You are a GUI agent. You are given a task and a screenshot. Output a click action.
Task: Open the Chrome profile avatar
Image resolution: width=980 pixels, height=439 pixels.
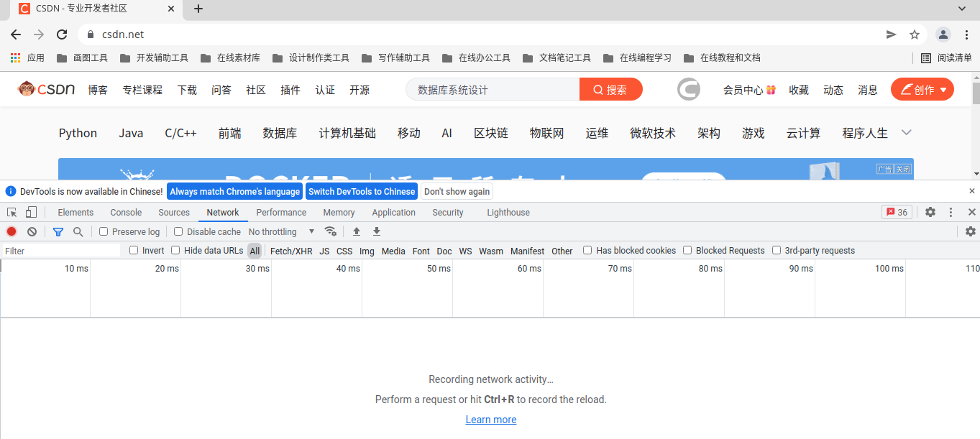coord(943,34)
